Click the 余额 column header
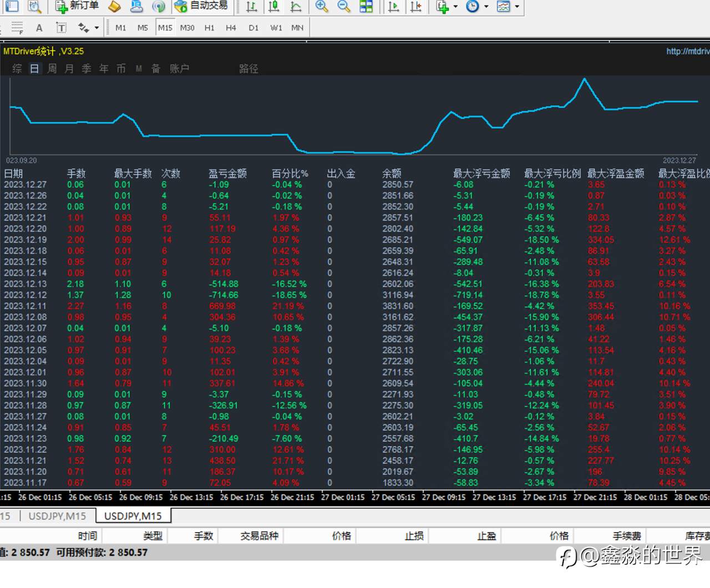Viewport: 710px width, 588px height. 392,174
